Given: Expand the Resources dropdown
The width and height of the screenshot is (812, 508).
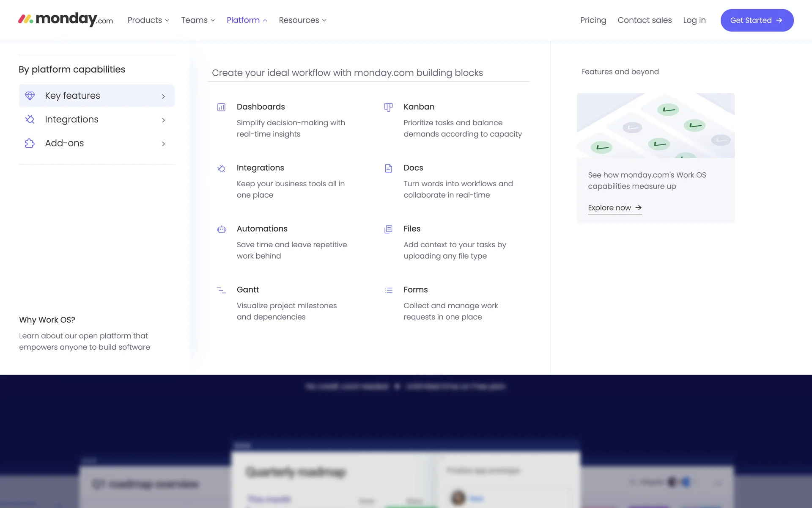Looking at the screenshot, I should 302,20.
